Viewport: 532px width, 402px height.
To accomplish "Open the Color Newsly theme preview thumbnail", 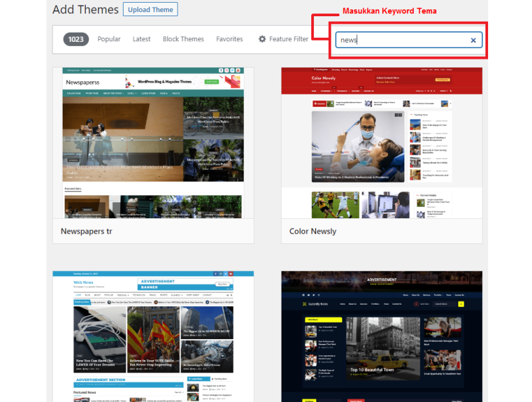I will [x=381, y=143].
